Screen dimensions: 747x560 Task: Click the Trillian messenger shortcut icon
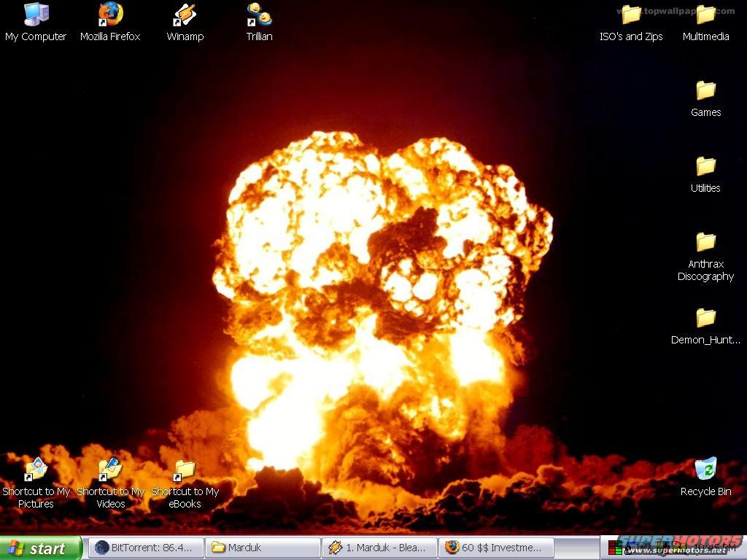(x=259, y=15)
